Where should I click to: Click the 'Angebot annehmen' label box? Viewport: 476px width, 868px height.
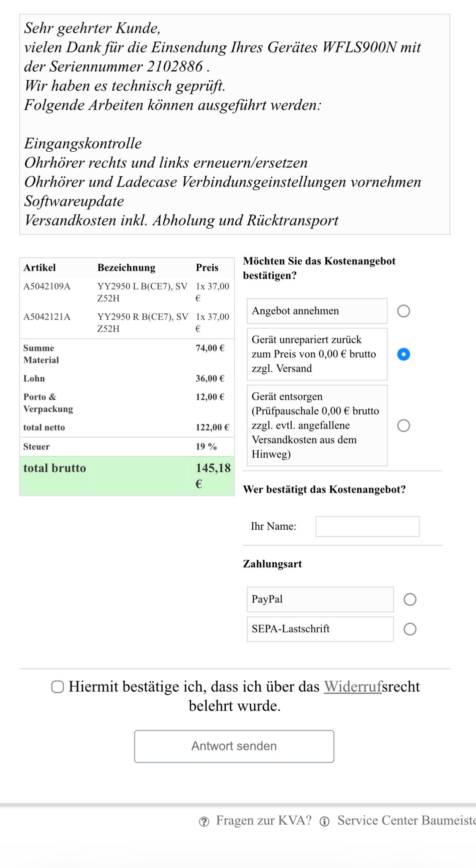317,311
